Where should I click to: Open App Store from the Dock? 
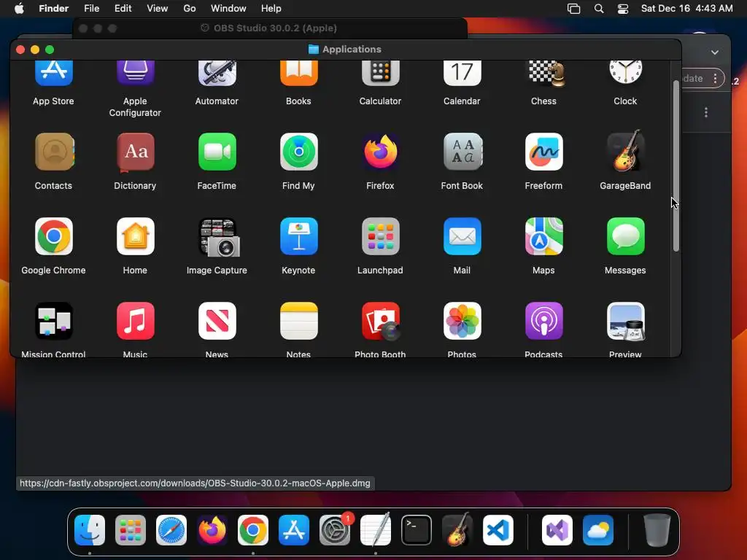click(x=293, y=529)
